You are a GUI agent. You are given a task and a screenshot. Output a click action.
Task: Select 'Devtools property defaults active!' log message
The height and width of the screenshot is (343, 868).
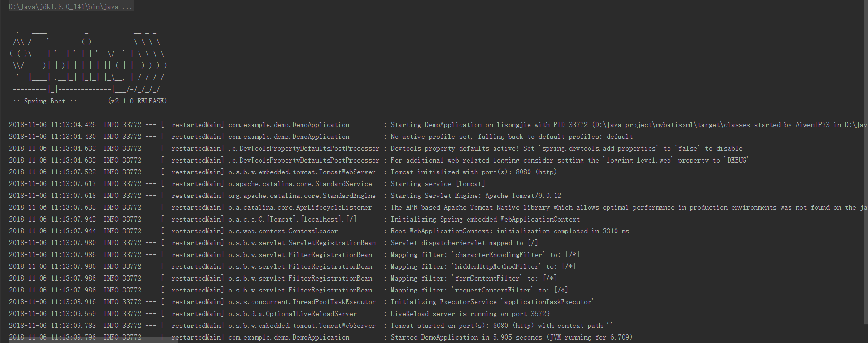tap(566, 148)
